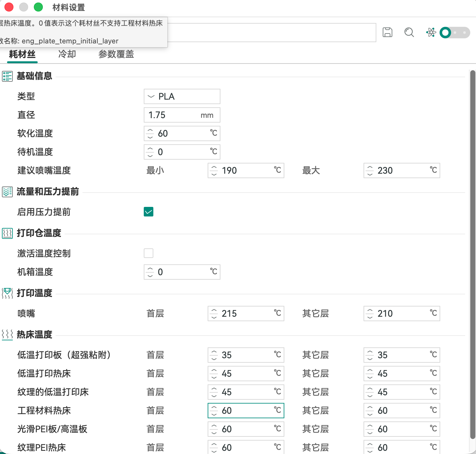
Task: Click 光滑PEI板/高温板 其它层 60 field
Action: pyautogui.click(x=402, y=429)
